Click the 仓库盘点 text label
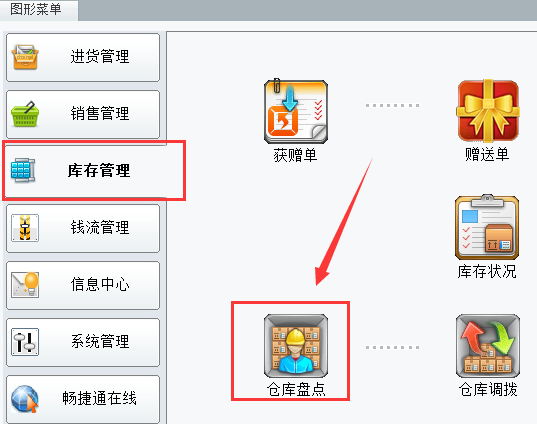Viewport: 537px width, 424px height. (296, 389)
